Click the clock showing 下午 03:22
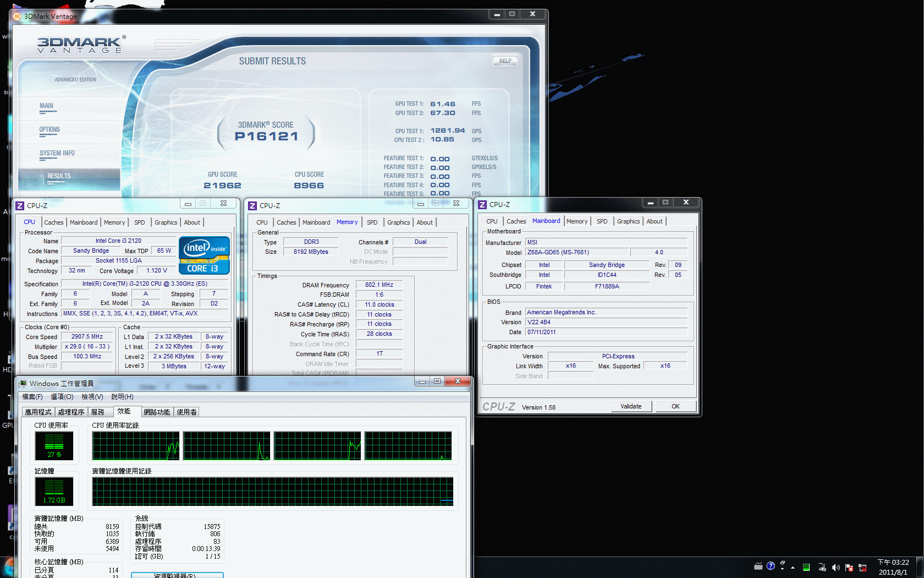Viewport: 924px width, 578px height. [893, 567]
